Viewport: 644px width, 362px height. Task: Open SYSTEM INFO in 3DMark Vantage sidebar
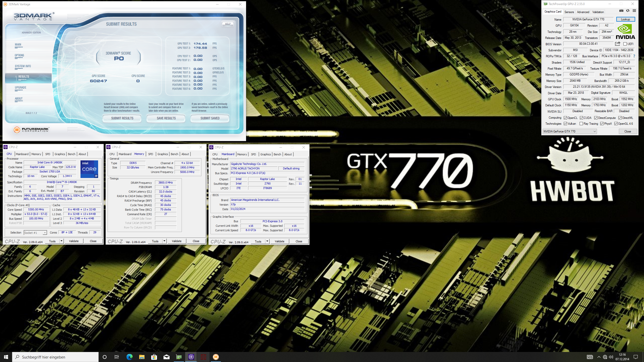pos(23,66)
